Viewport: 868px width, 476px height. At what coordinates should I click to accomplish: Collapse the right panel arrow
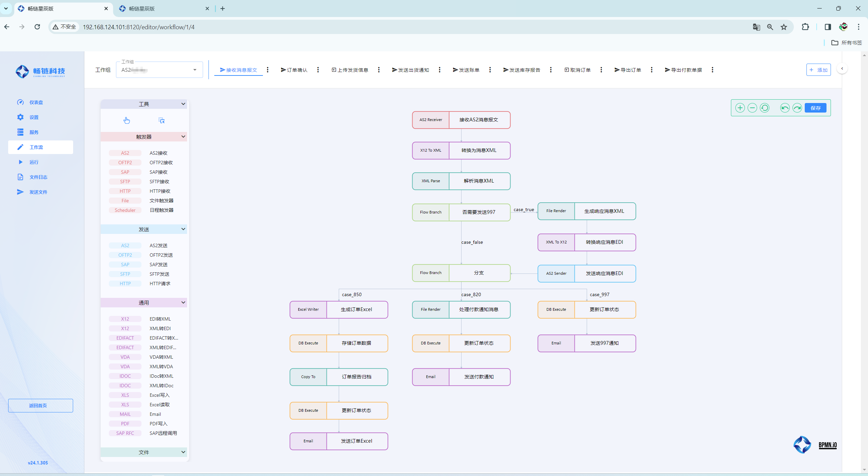tap(842, 69)
